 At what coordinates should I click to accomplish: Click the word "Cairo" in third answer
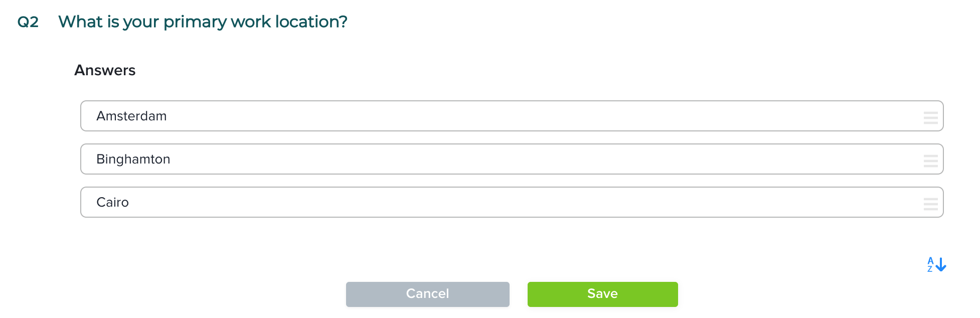pyautogui.click(x=113, y=202)
